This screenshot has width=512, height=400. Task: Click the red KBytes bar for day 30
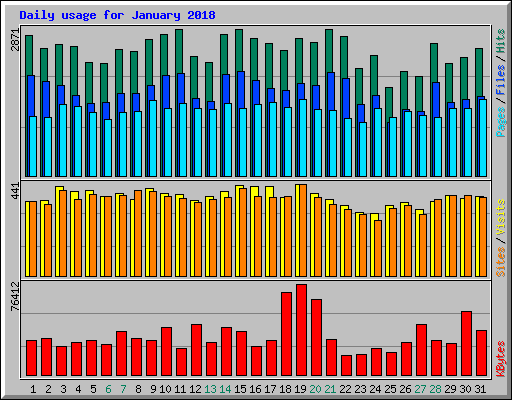(466, 344)
